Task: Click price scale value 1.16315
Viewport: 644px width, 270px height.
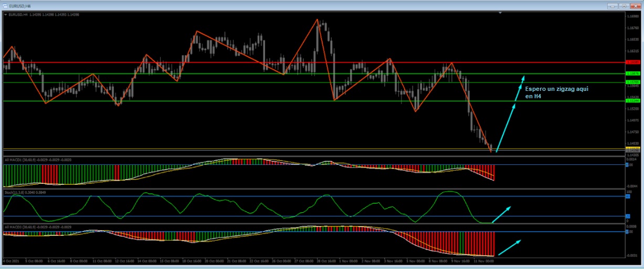Action: tap(632, 50)
